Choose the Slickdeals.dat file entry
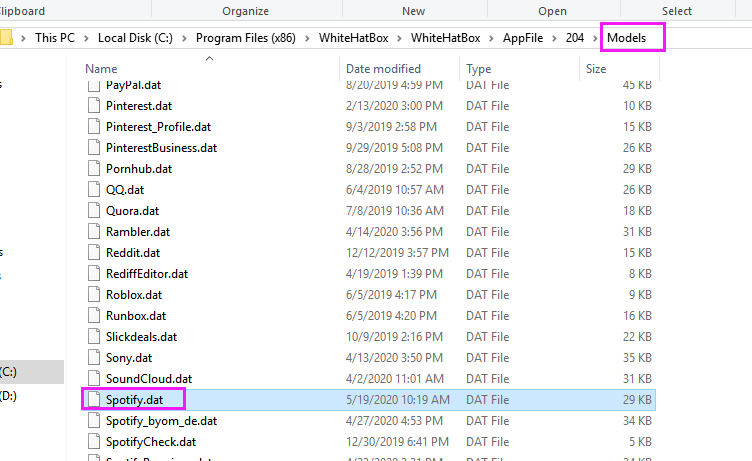Screen dimensions: 752x461 (141, 337)
